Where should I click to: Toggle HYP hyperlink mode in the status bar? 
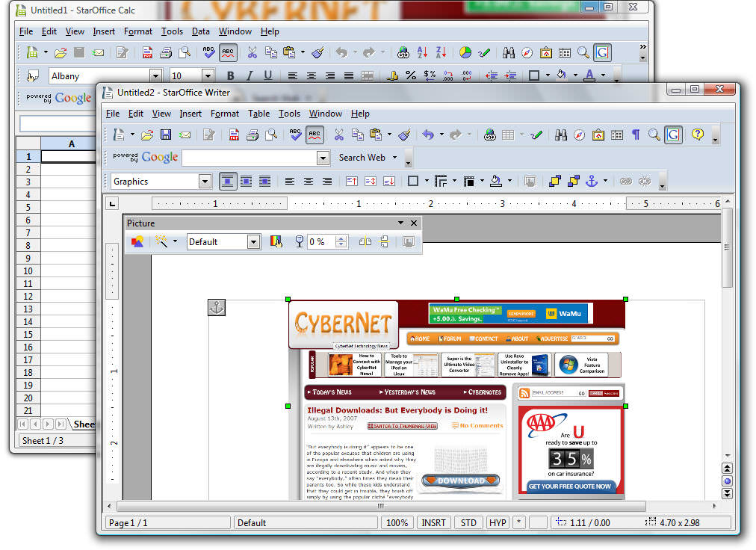(x=498, y=522)
